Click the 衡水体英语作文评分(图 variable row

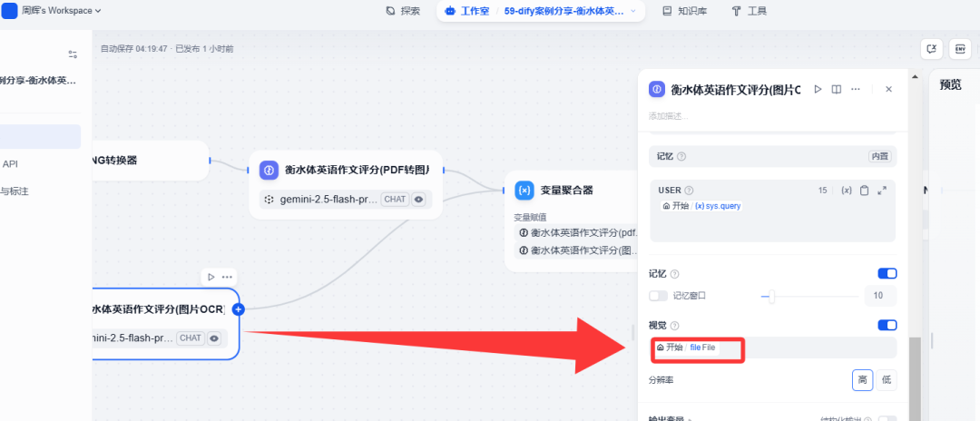[x=576, y=250]
